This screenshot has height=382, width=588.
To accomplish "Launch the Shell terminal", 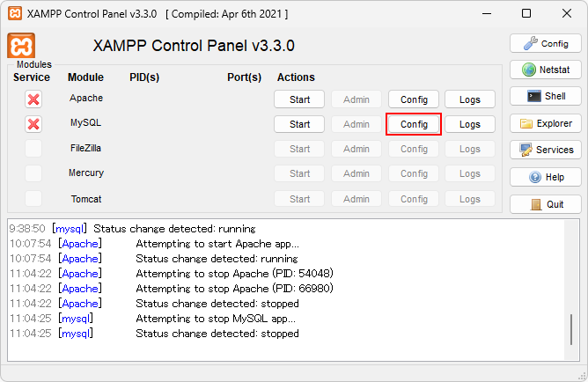I will point(546,96).
